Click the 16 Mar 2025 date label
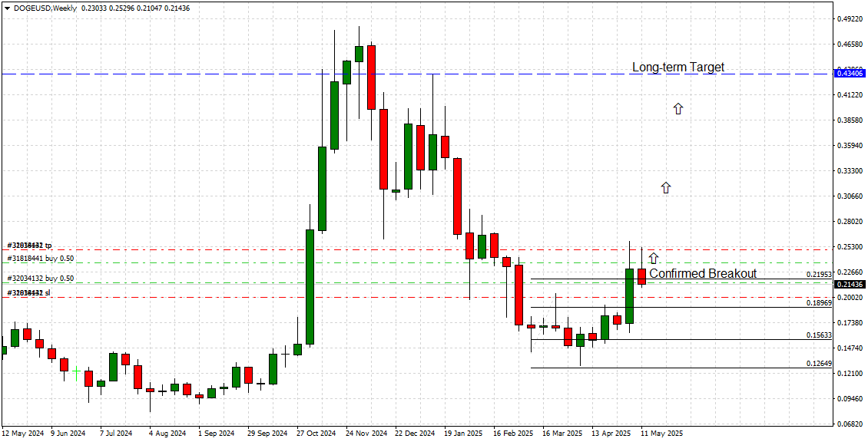 [562, 433]
